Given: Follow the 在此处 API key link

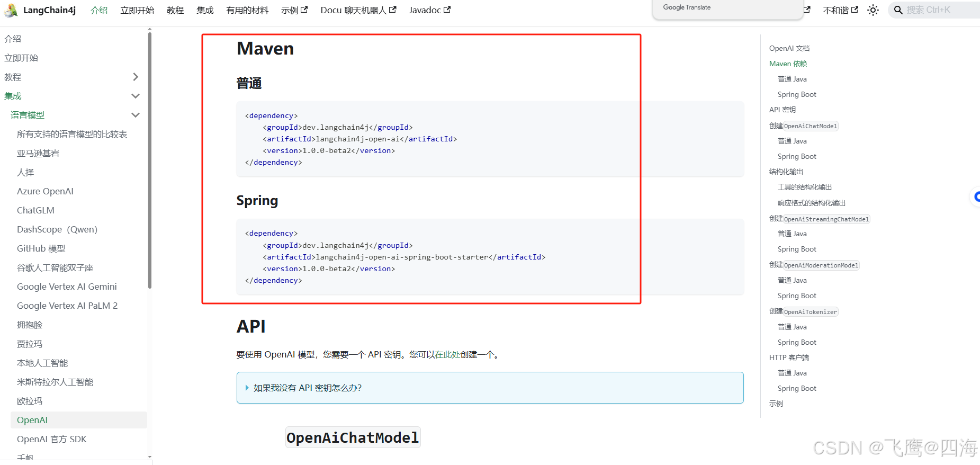Looking at the screenshot, I should 447,354.
